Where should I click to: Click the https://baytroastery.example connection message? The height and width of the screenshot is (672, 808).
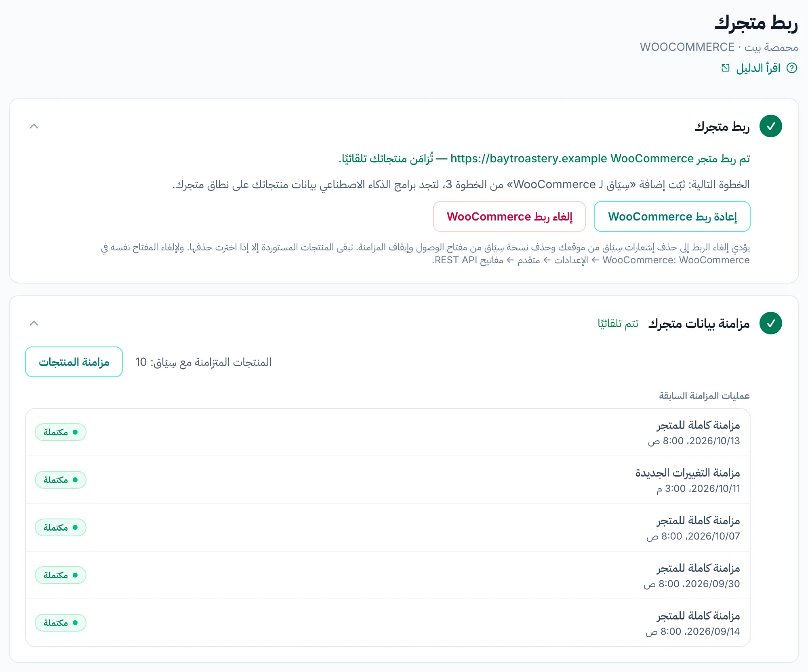pos(544,158)
